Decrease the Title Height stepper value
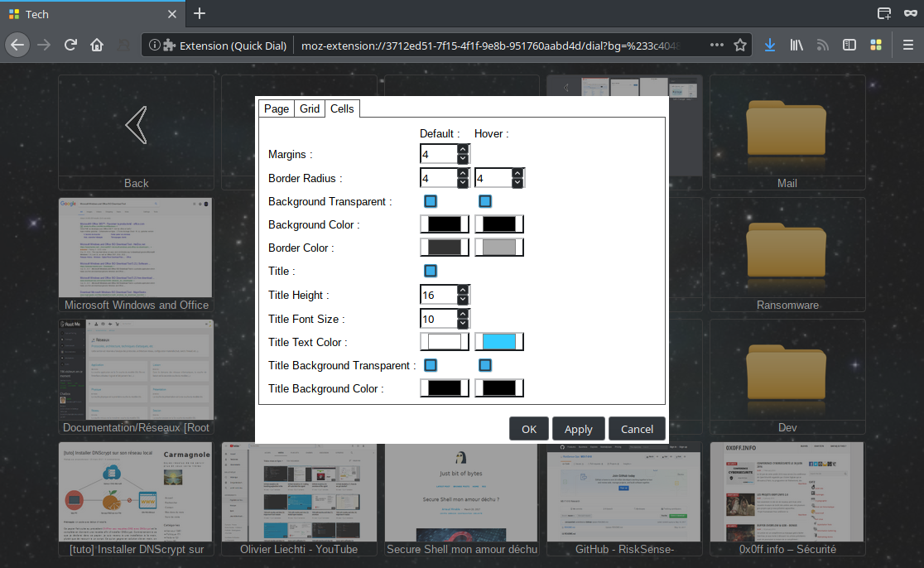 (463, 300)
